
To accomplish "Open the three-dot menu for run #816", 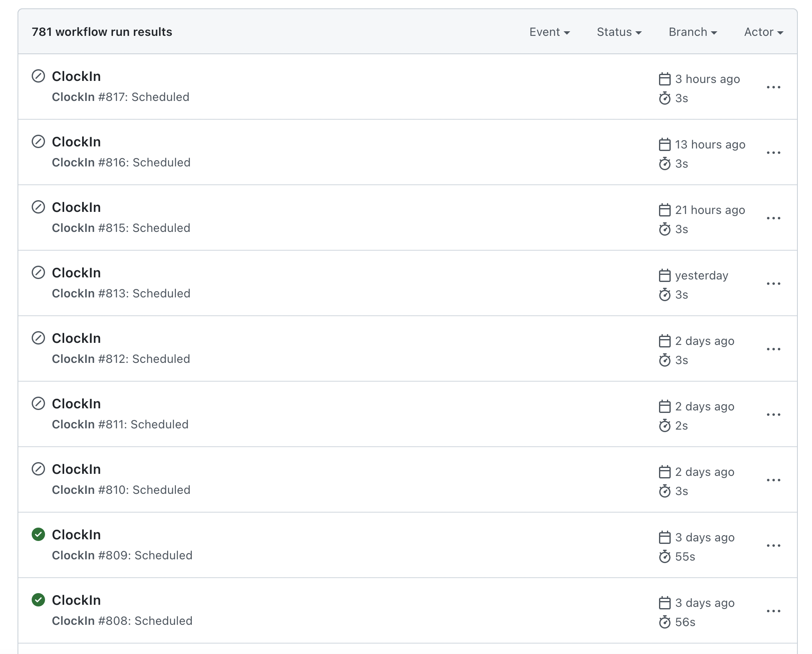I will tap(774, 153).
